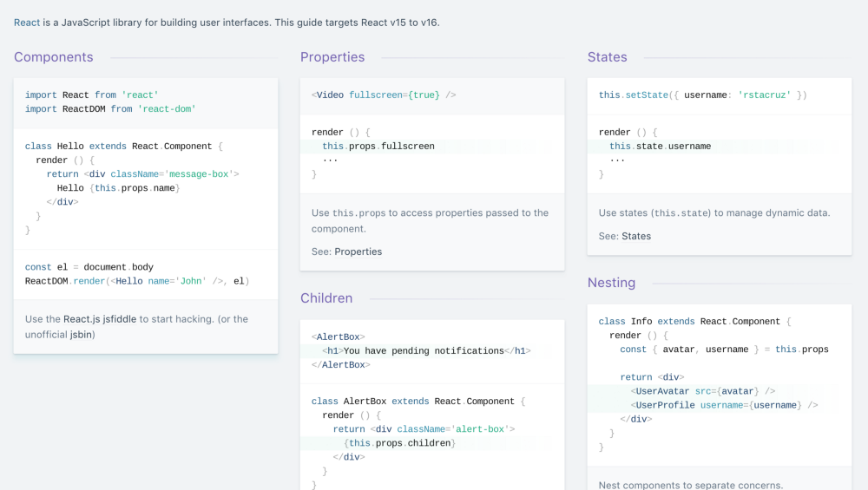The image size is (868, 490).
Task: Click the 'import ReactDOM from' code line
Action: pyautogui.click(x=110, y=109)
